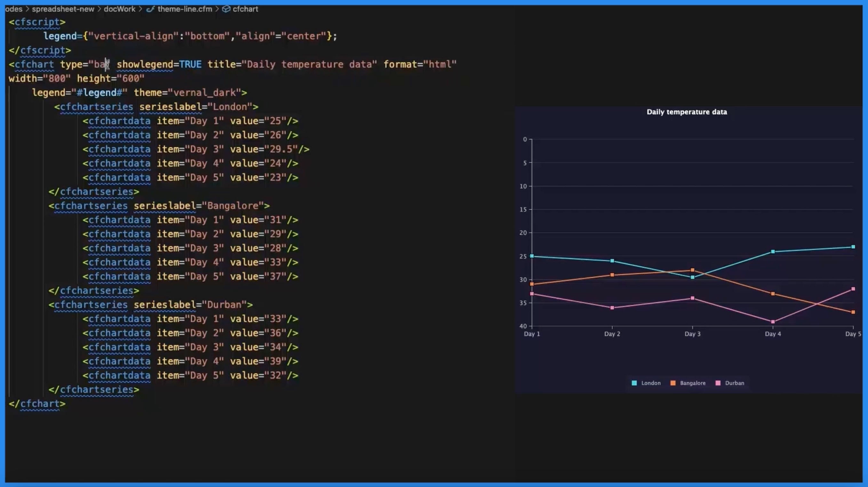868x487 pixels.
Task: Place cursor in the chart type value "ba"
Action: 100,64
